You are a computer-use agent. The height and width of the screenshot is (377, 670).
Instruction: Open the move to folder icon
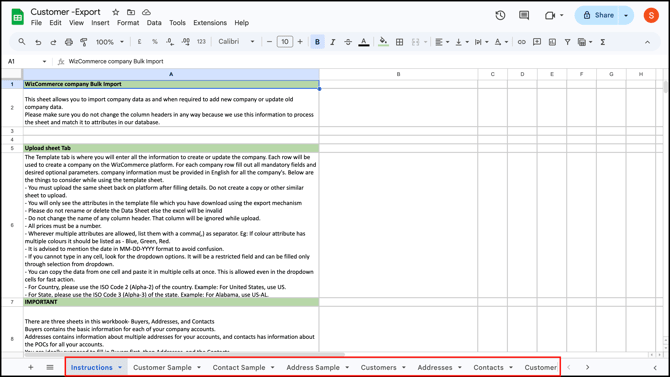click(x=131, y=12)
